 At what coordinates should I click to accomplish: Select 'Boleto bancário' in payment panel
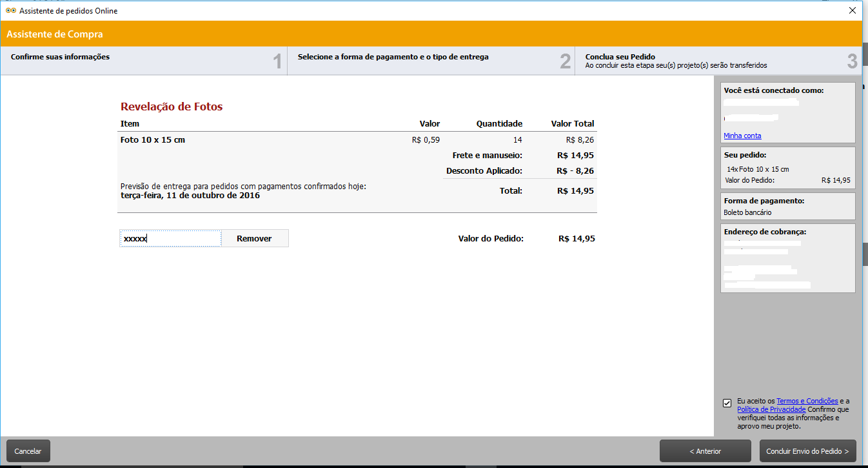[x=747, y=212]
